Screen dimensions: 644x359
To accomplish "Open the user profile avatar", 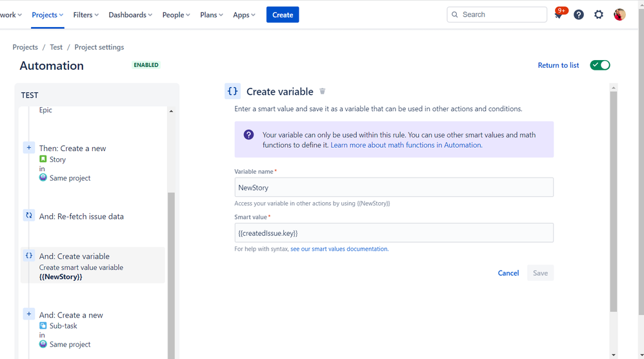I will pyautogui.click(x=619, y=15).
